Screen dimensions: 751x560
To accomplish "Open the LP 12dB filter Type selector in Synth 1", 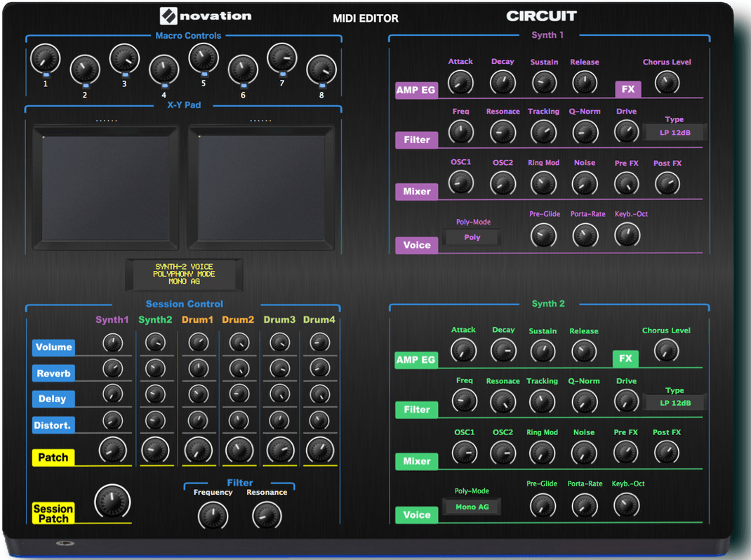I will click(674, 132).
